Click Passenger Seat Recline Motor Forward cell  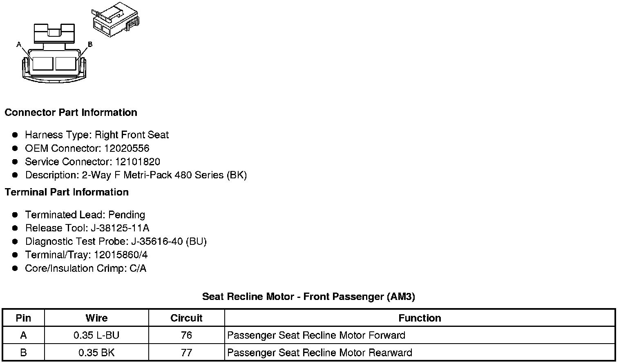[316, 335]
